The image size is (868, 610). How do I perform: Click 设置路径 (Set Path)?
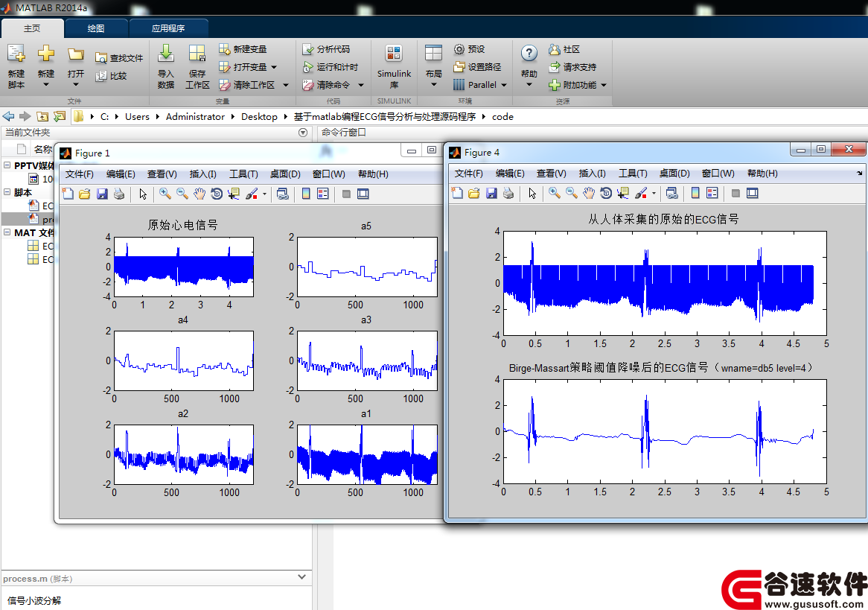477,67
